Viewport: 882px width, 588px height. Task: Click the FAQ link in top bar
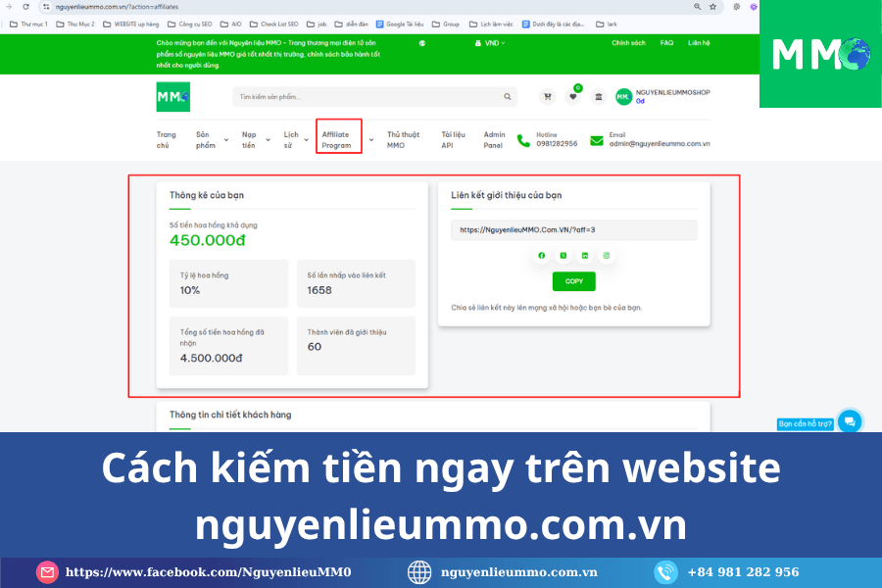[666, 43]
